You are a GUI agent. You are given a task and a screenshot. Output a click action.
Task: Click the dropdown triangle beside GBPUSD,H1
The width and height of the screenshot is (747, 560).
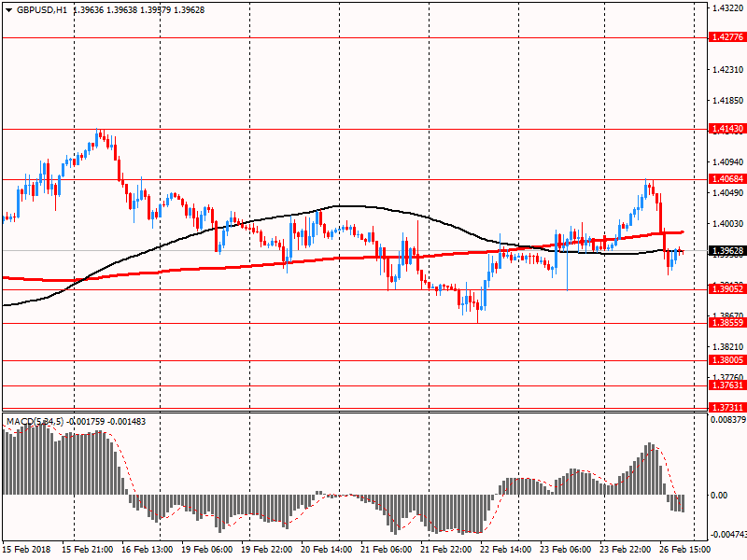[7, 9]
